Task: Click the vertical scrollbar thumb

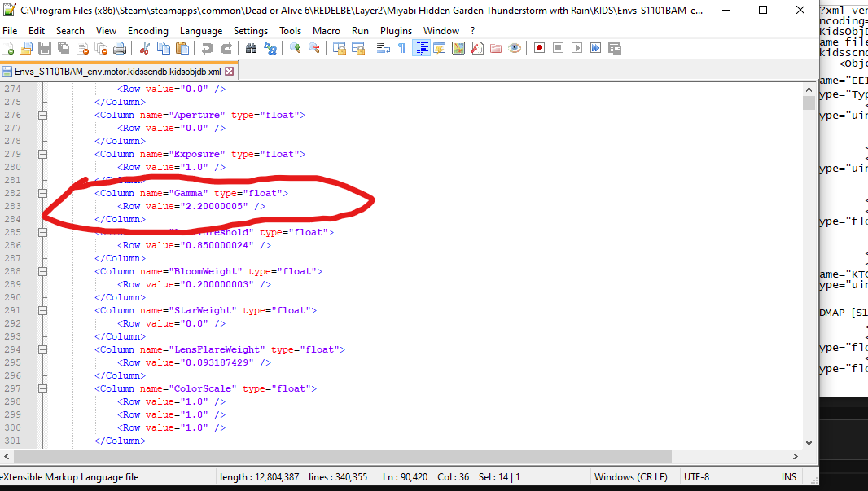Action: coord(809,103)
